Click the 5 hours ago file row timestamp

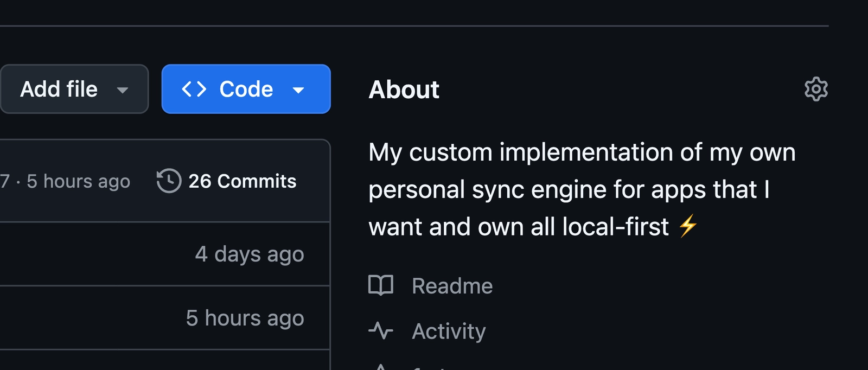pyautogui.click(x=245, y=318)
